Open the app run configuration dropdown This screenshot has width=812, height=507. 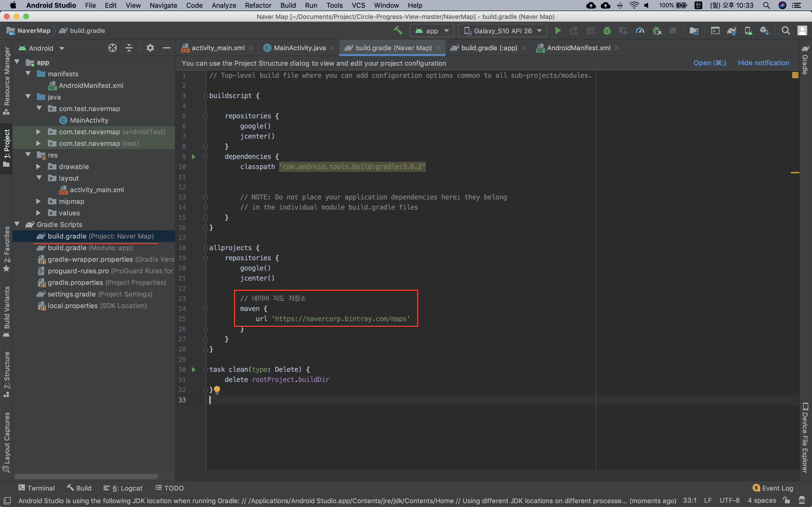pos(432,31)
